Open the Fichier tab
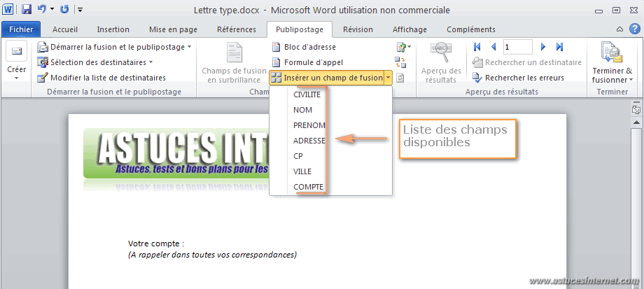This screenshot has height=289, width=644. pyautogui.click(x=21, y=29)
